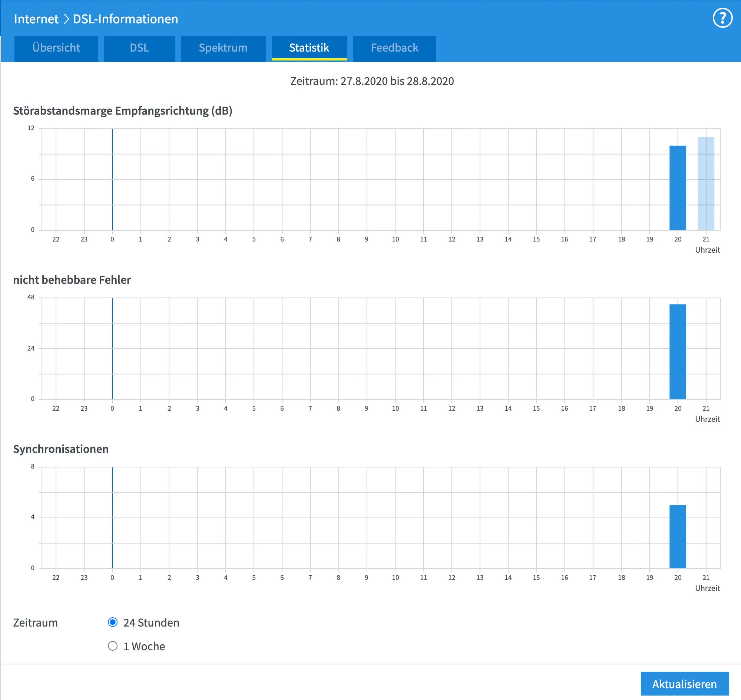Open the Spektrum tab

coord(223,48)
